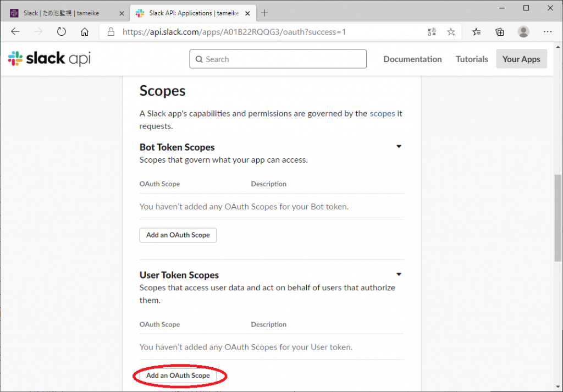Reload the page with the Refresh icon

pyautogui.click(x=61, y=32)
